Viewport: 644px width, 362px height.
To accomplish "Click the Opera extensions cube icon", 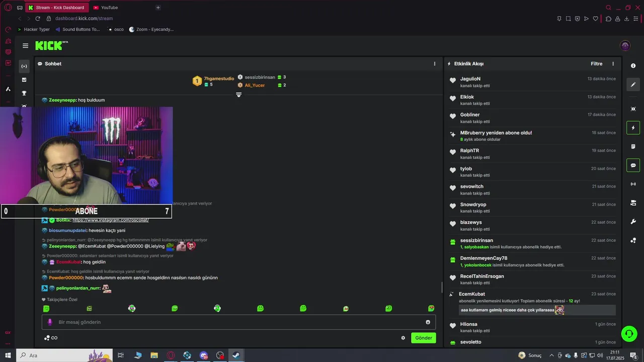I will click(608, 19).
